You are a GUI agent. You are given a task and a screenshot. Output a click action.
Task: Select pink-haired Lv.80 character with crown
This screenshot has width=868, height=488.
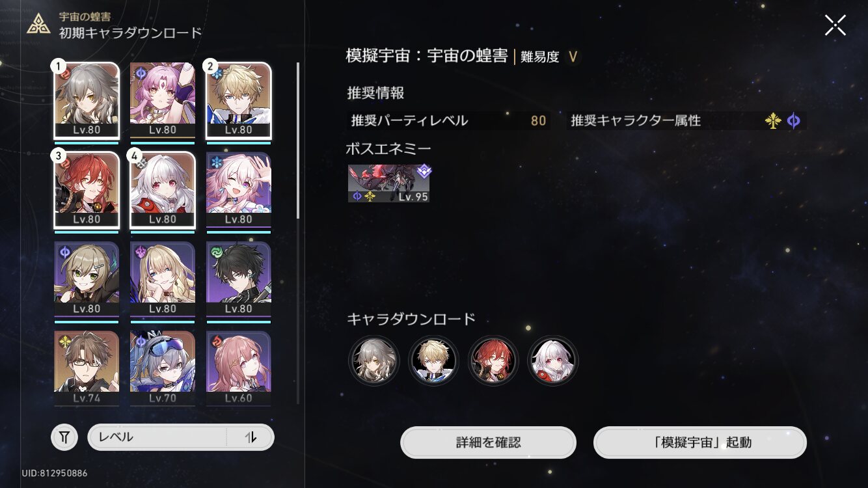[x=163, y=100]
